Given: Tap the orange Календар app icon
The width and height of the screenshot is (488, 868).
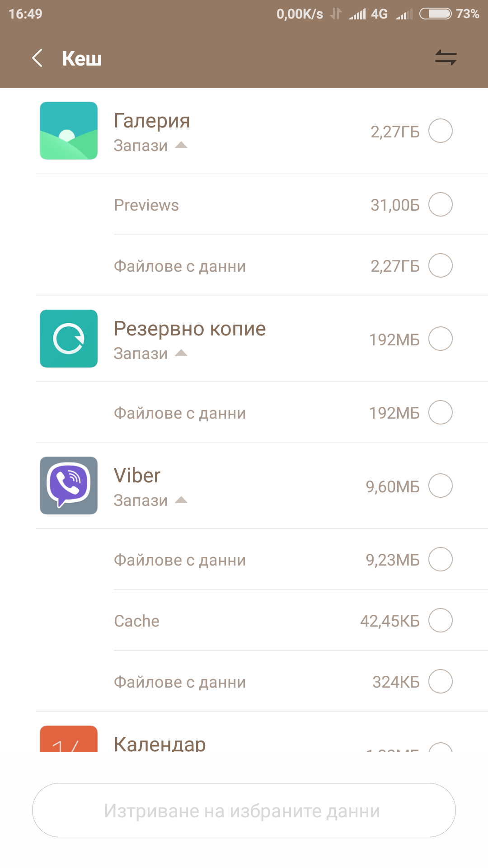Looking at the screenshot, I should pos(69,739).
